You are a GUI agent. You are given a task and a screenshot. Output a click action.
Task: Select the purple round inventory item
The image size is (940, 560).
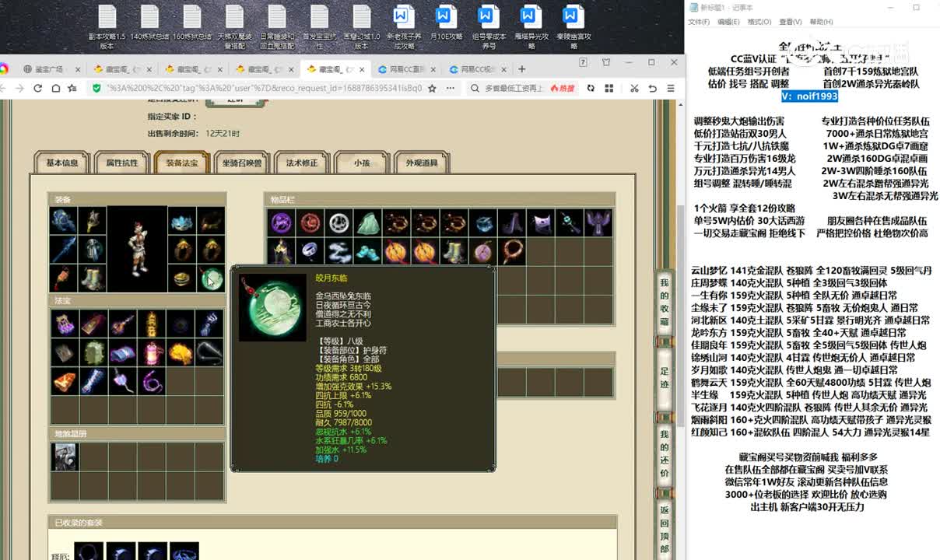(x=281, y=223)
